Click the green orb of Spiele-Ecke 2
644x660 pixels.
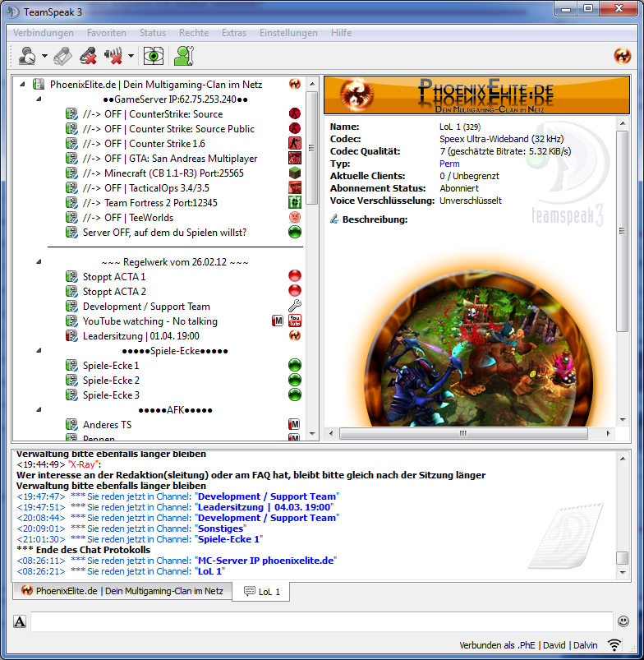(x=295, y=380)
